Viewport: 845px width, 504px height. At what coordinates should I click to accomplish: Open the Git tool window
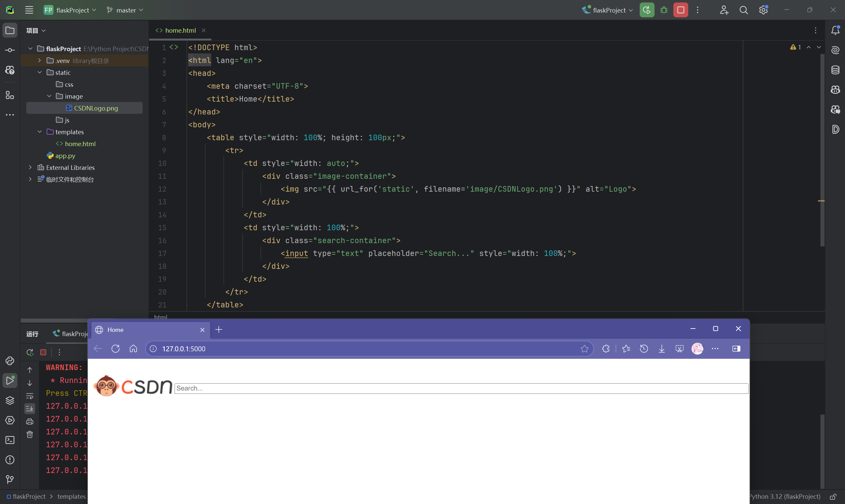[10, 479]
